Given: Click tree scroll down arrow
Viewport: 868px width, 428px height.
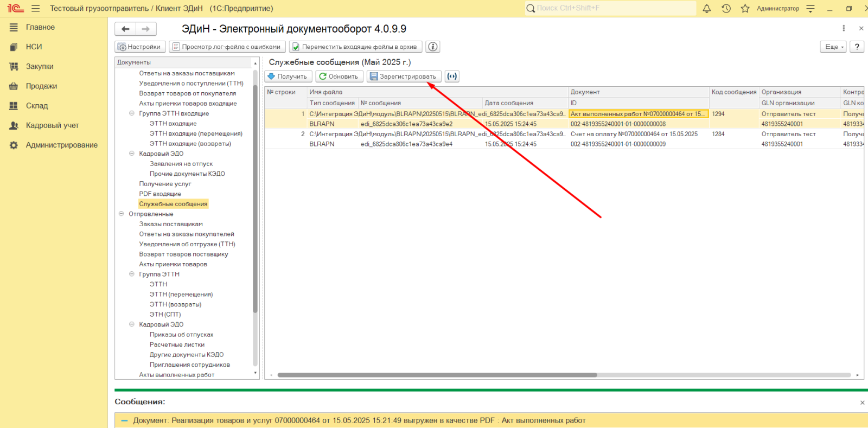Looking at the screenshot, I should pos(255,373).
